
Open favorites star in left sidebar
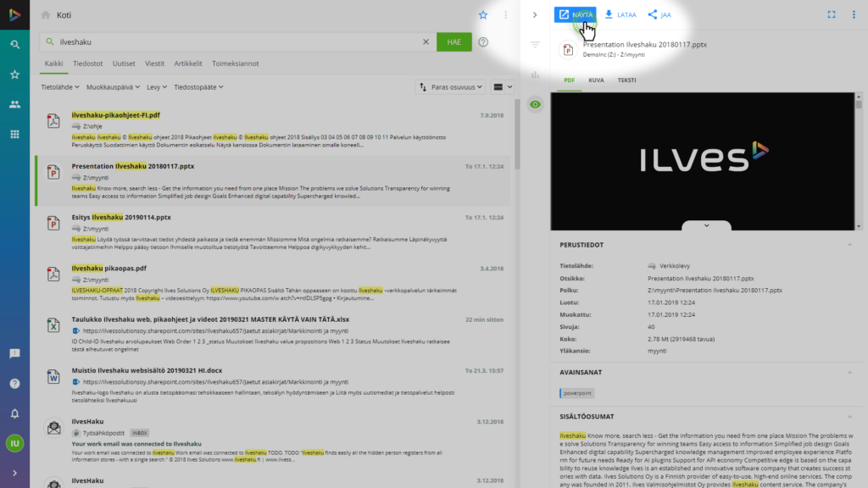tap(15, 75)
